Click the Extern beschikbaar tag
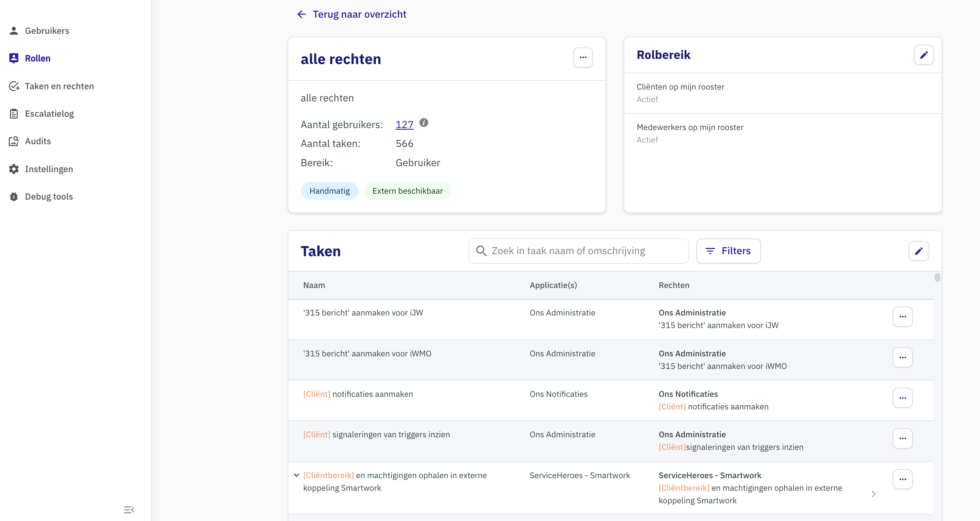 click(407, 191)
